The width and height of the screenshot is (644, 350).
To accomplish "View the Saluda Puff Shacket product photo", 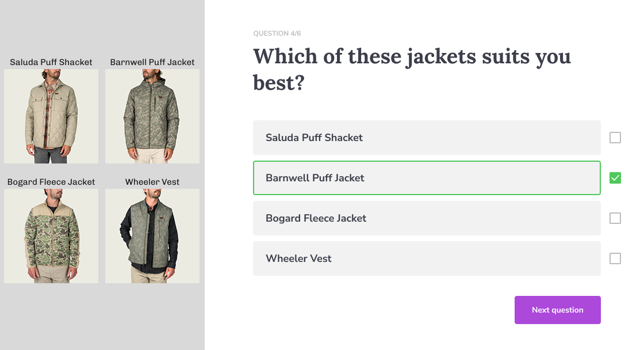I will (x=51, y=116).
